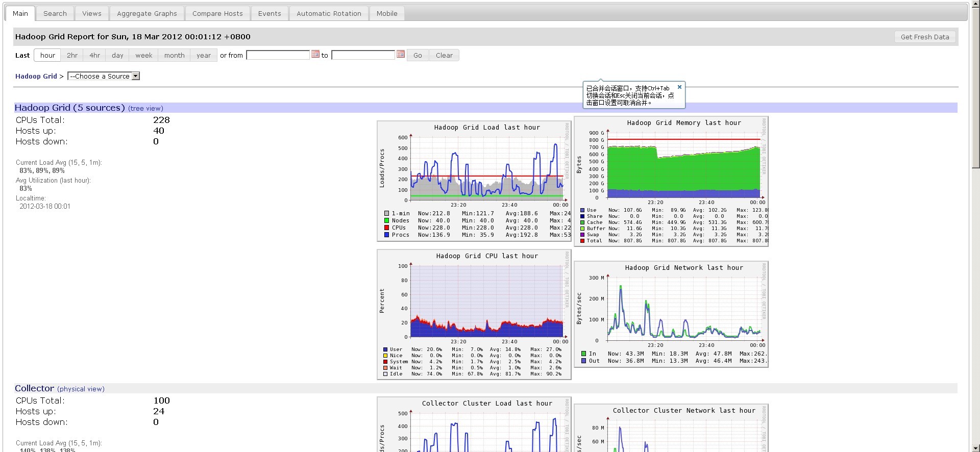Select the week time range
This screenshot has width=980, height=452.
coord(143,55)
